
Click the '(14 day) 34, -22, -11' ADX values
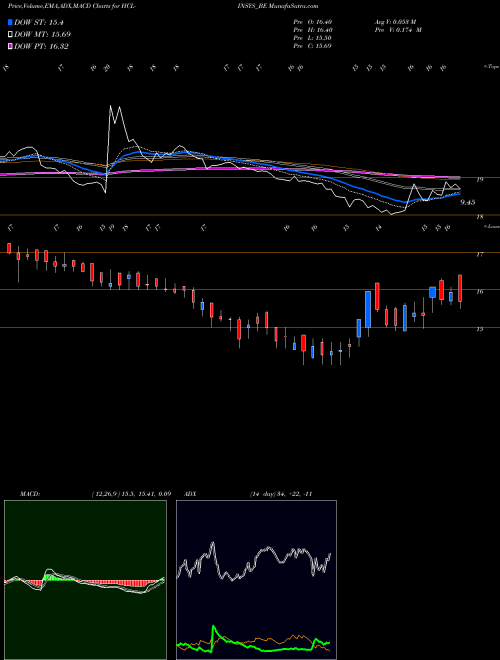pyautogui.click(x=281, y=494)
